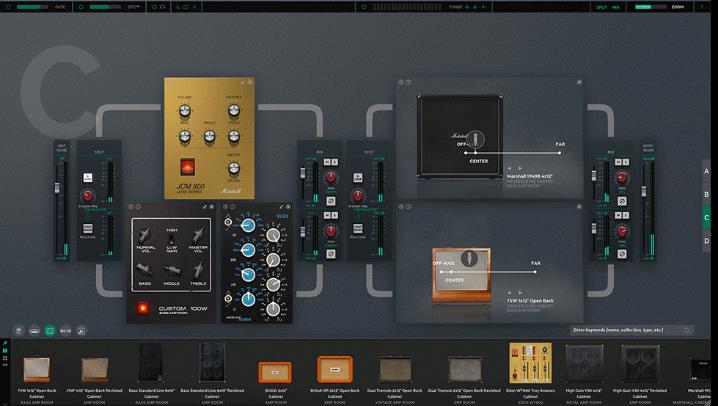Click the split mode button in input split

(x=87, y=178)
